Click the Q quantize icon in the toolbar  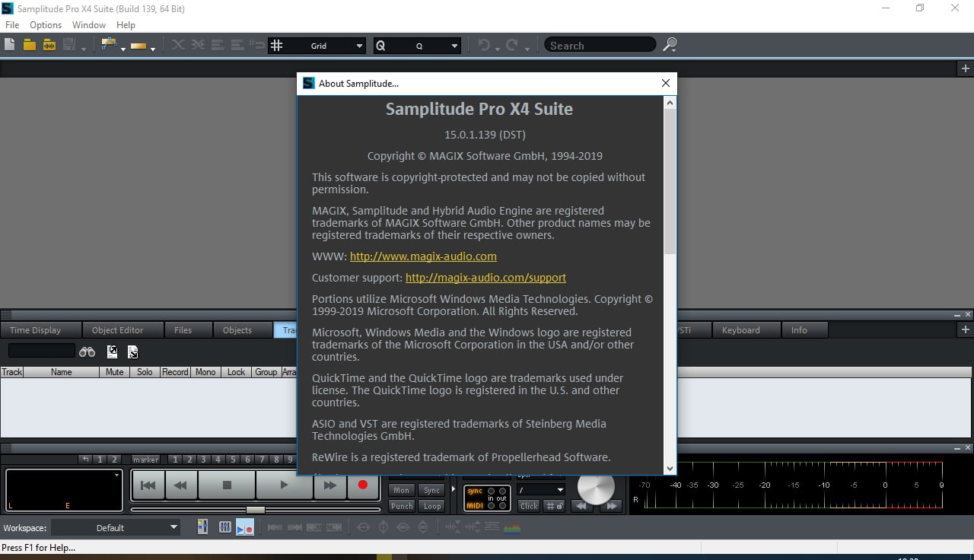coord(380,46)
